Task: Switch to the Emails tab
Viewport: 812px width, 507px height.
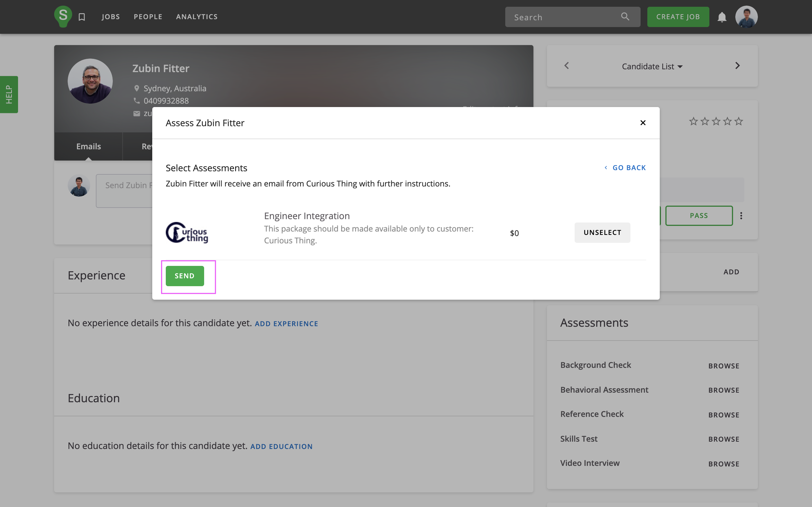Action: 88,146
